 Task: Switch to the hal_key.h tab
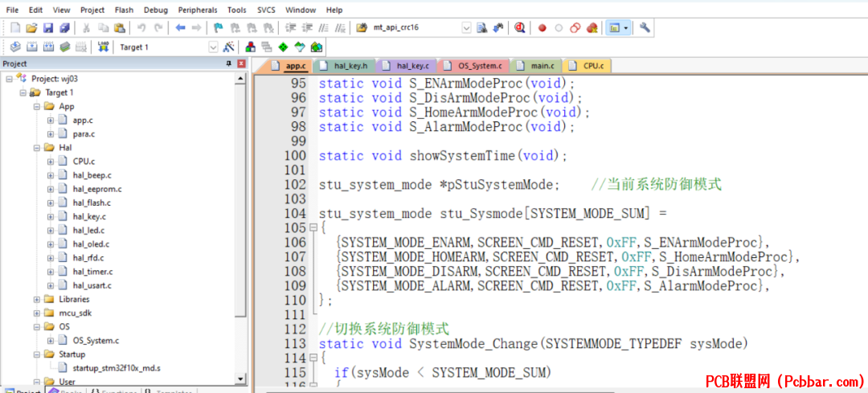coord(344,66)
